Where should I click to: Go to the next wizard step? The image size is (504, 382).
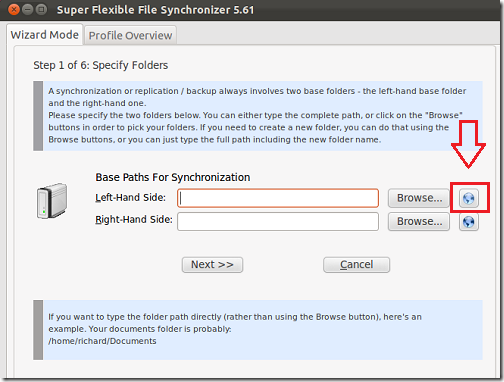coord(212,265)
